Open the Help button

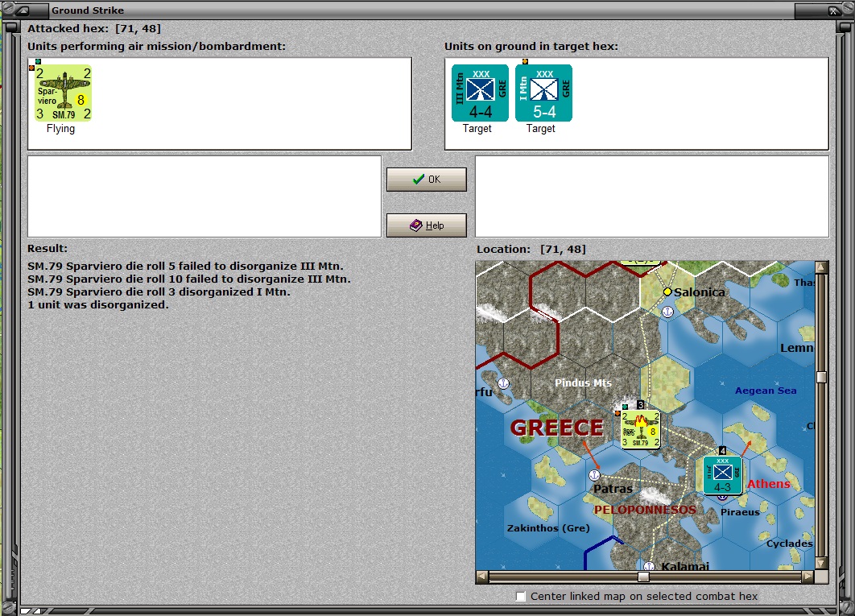(427, 225)
